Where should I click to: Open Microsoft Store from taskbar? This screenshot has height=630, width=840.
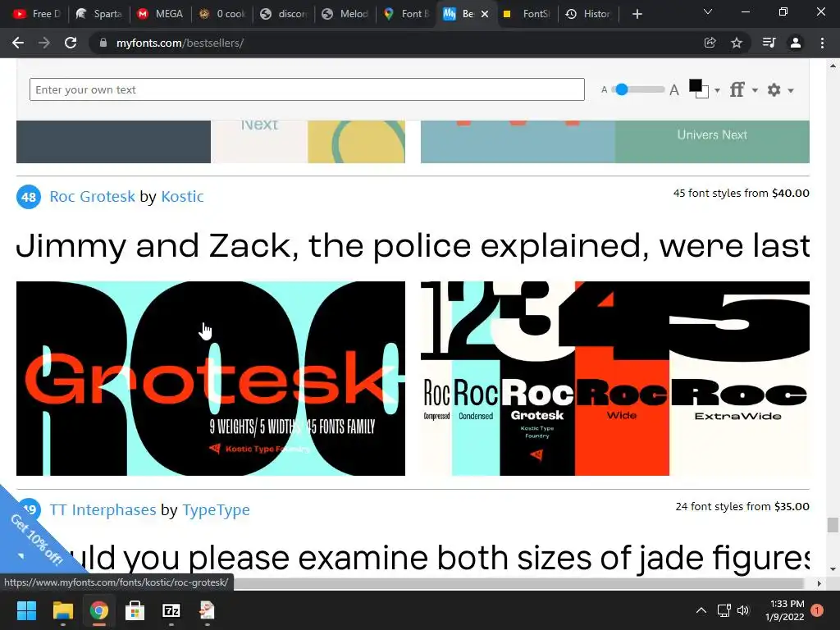pyautogui.click(x=135, y=610)
